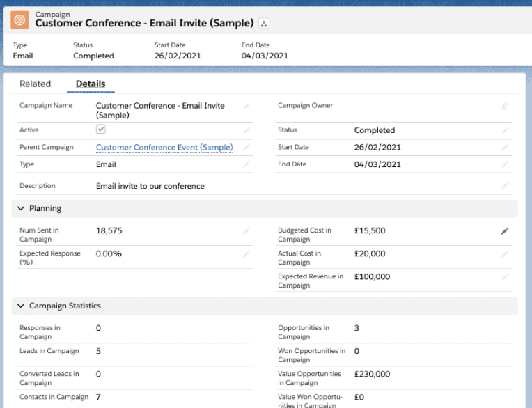Edit the Type field pencil icon

[x=246, y=165]
